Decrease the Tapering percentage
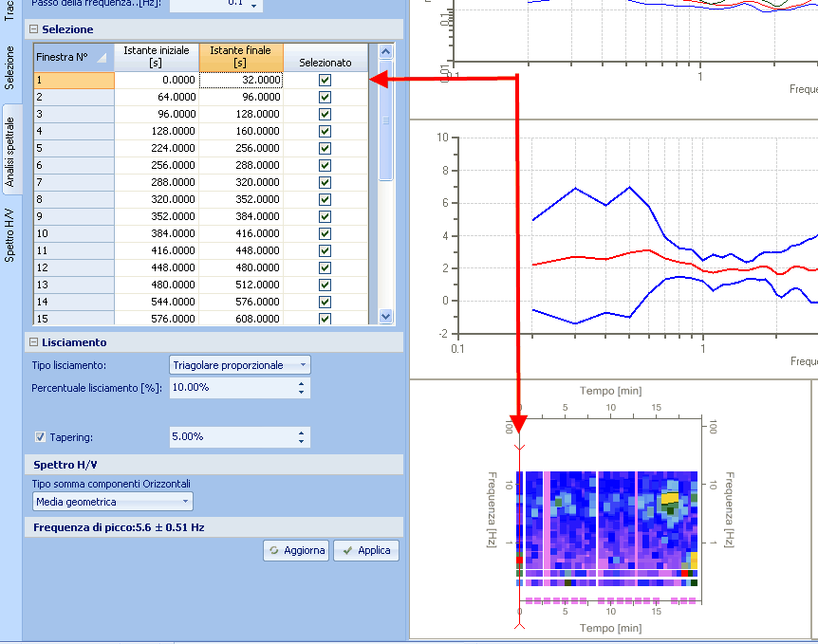The height and width of the screenshot is (644, 818). click(x=301, y=441)
